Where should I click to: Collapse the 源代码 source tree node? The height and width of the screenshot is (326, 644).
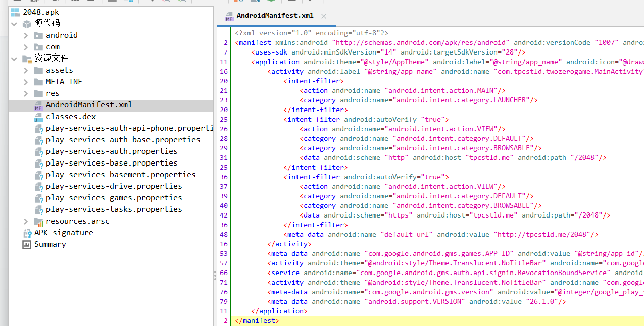click(x=14, y=24)
